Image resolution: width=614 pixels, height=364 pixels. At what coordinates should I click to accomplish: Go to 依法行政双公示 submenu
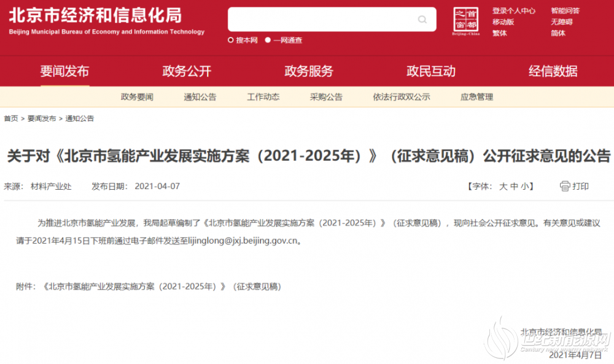(x=402, y=97)
